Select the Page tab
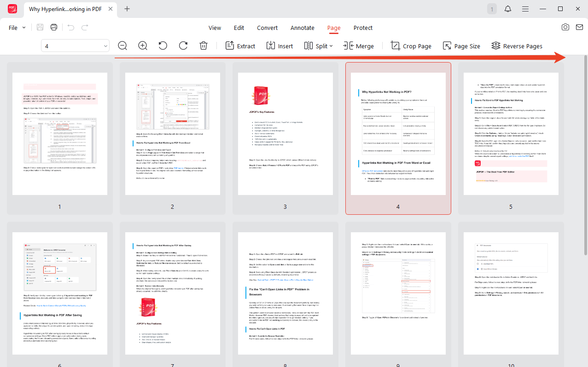Image resolution: width=588 pixels, height=367 pixels. 334,28
